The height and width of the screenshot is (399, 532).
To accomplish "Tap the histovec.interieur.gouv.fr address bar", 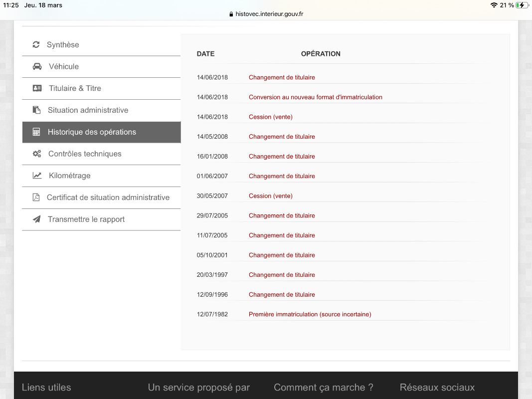I will click(266, 14).
